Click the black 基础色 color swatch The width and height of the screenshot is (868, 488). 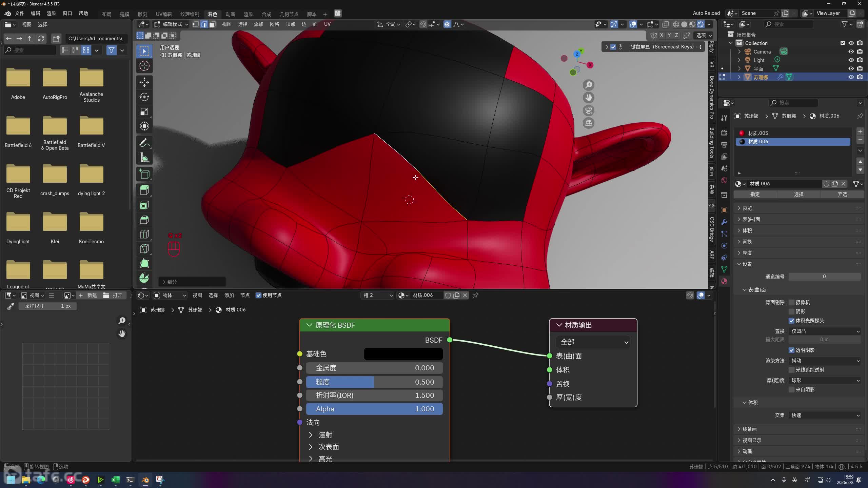tap(403, 354)
